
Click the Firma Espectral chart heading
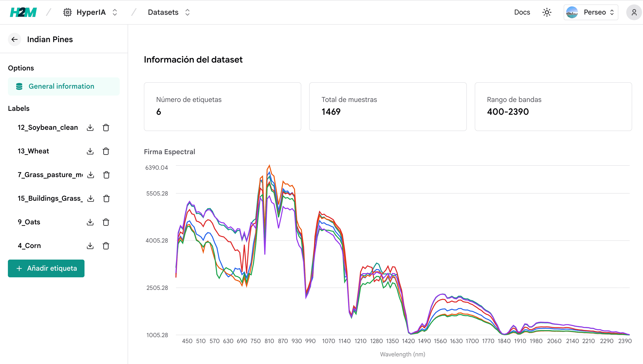[169, 152]
